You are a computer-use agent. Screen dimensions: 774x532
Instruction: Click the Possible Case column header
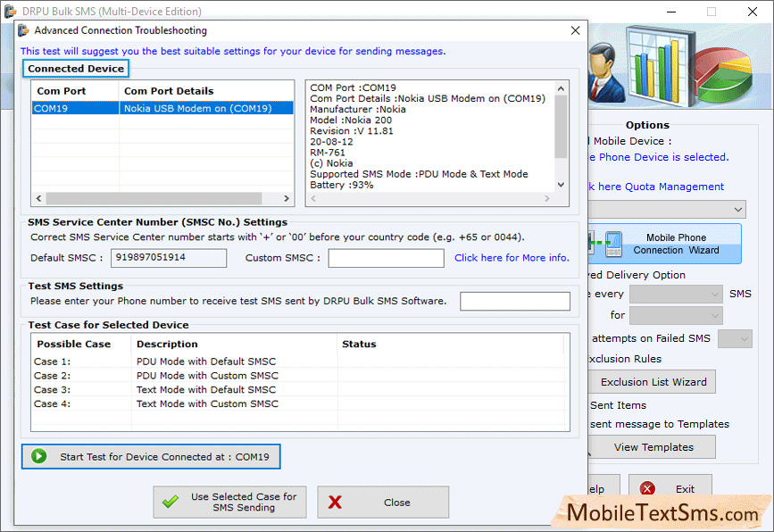coord(81,344)
